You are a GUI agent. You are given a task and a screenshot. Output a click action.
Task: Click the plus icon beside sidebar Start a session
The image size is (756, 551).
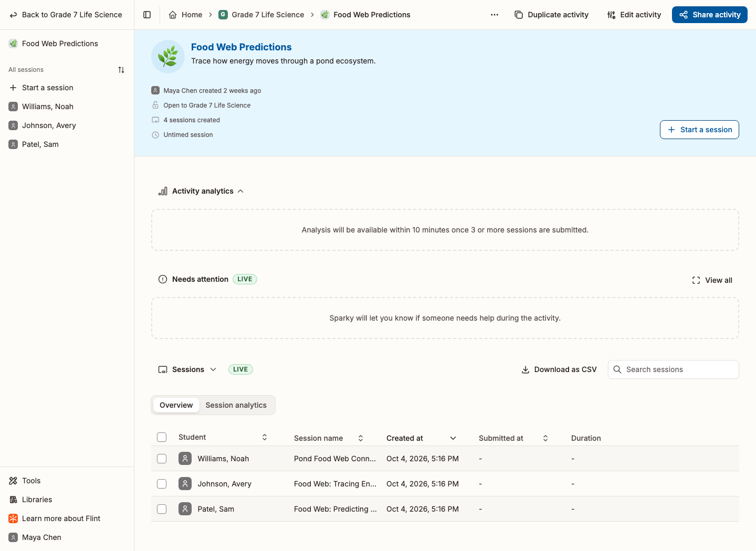tap(13, 88)
